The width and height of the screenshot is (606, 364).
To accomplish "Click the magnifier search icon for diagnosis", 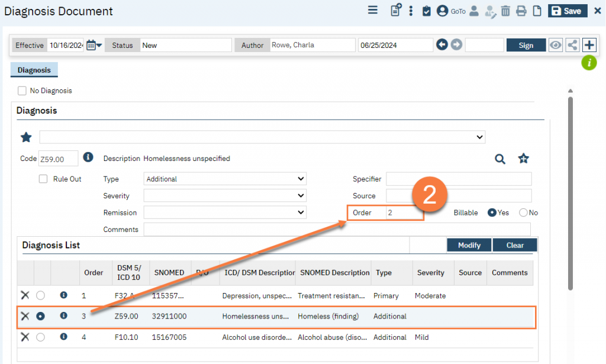I will pos(500,159).
